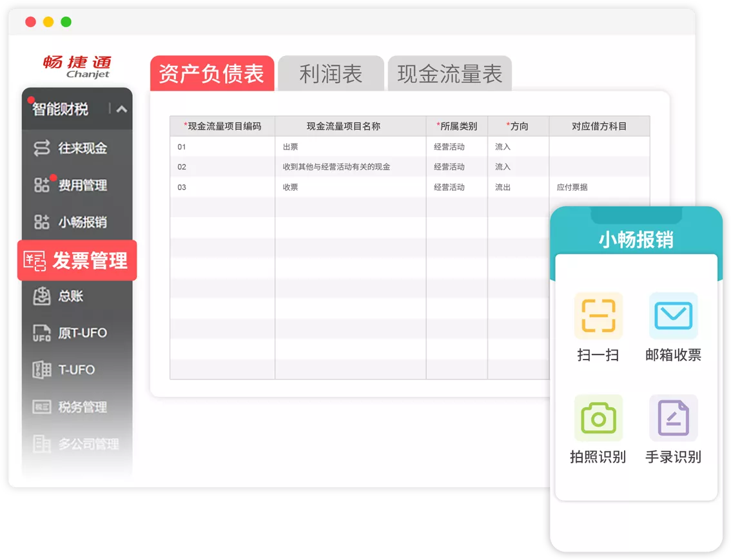Screen dimensions: 731x560
Task: Switch to the 利润表 tab
Action: (330, 73)
